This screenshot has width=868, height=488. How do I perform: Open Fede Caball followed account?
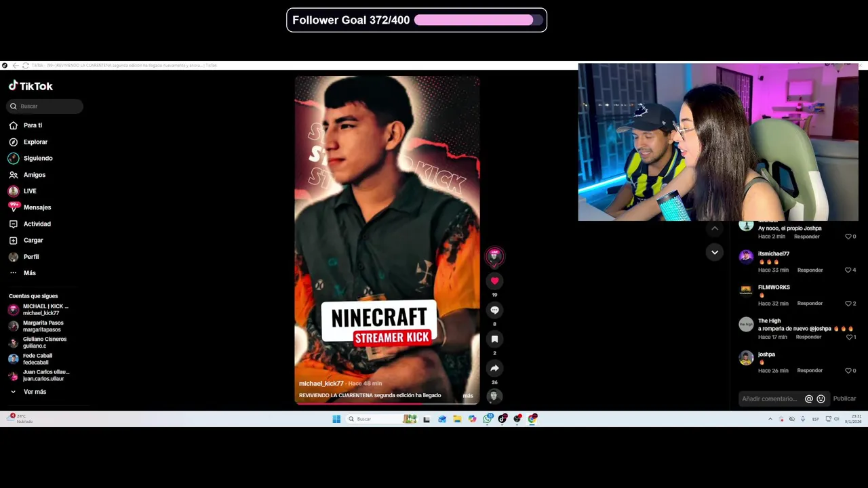click(x=31, y=359)
